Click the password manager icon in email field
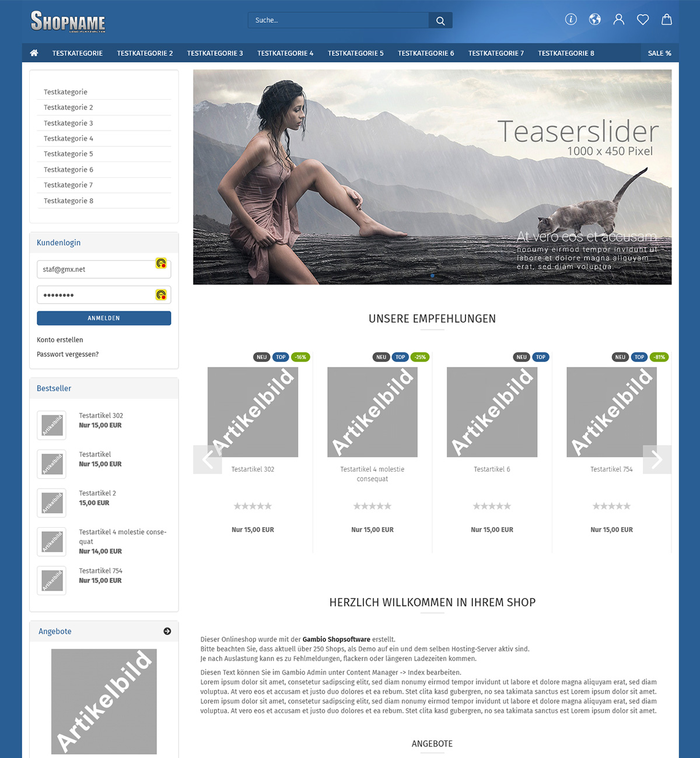Viewport: 700px width, 758px height. [161, 264]
